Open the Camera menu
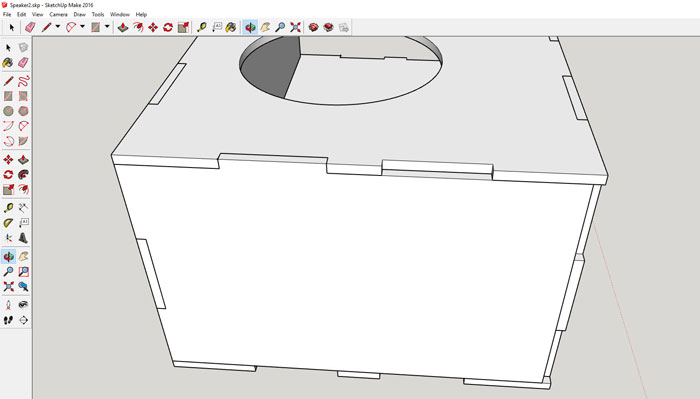 pos(58,14)
